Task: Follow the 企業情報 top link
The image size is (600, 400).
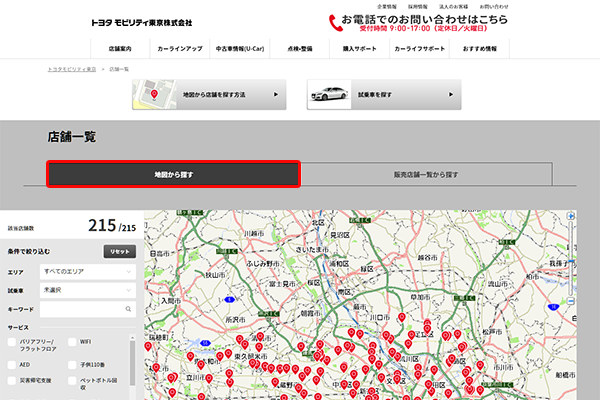Action: (x=387, y=7)
